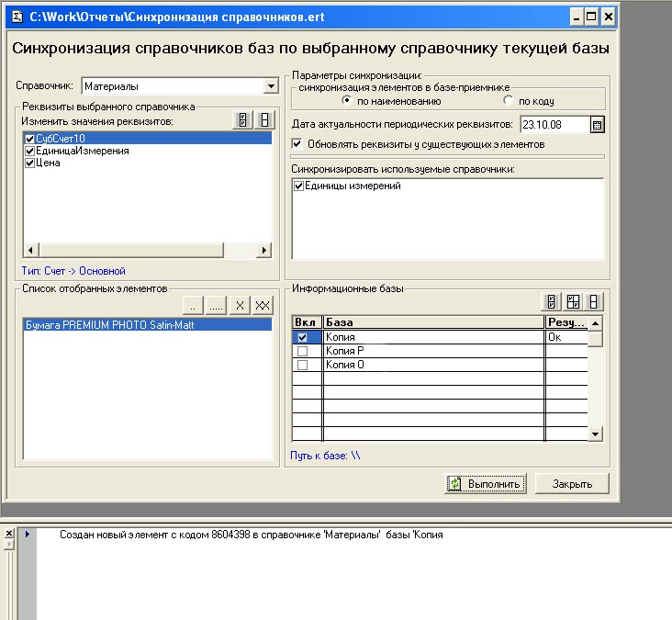
Task: Check all requisites in the attribute list toolbar
Action: click(x=242, y=120)
